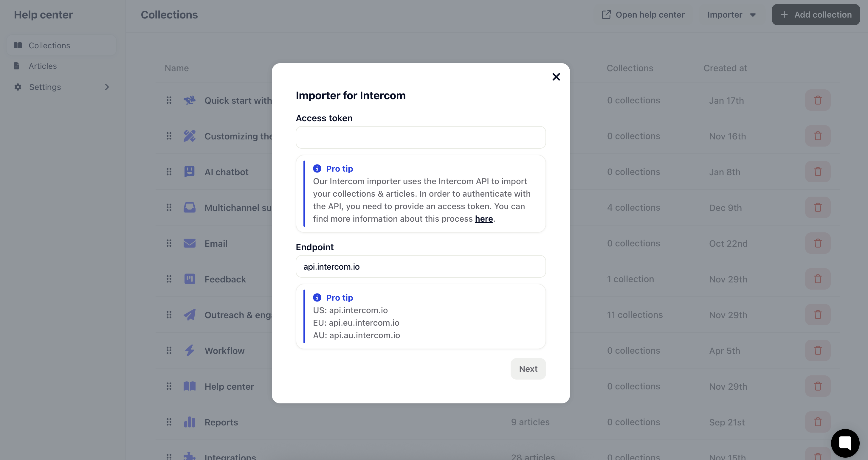Open Articles in the sidebar

tap(62, 66)
